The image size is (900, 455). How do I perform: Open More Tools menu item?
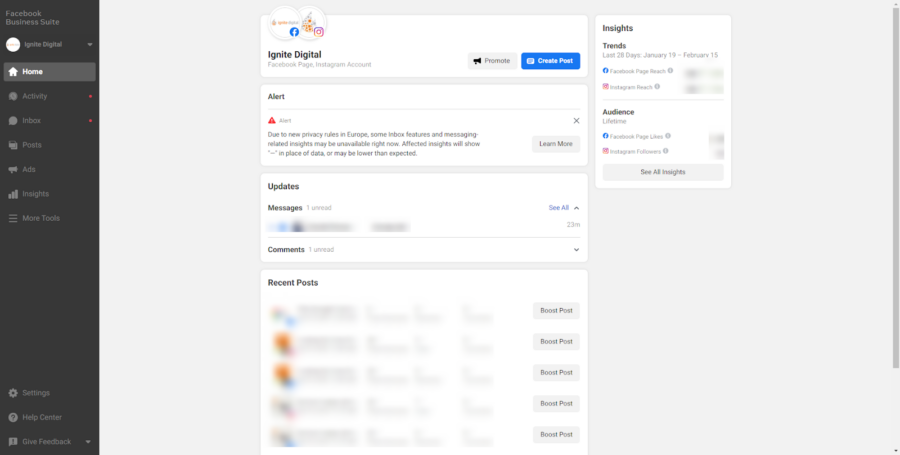pyautogui.click(x=49, y=218)
